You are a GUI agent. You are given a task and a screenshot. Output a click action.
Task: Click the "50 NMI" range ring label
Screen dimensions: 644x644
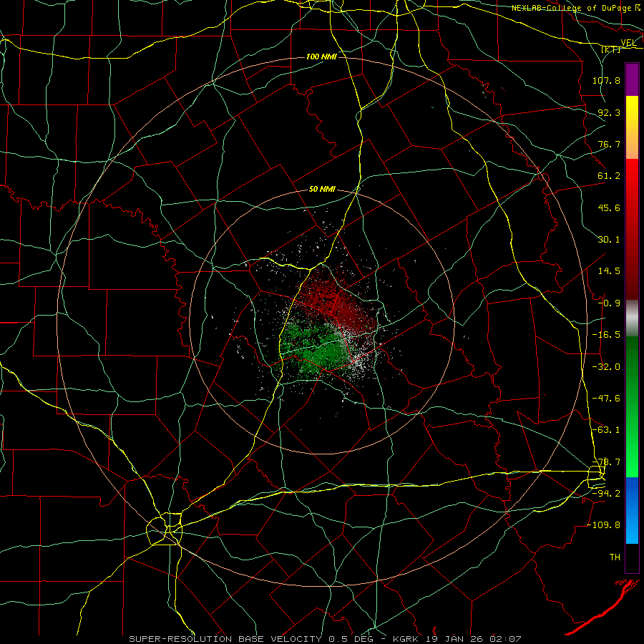[x=322, y=190]
